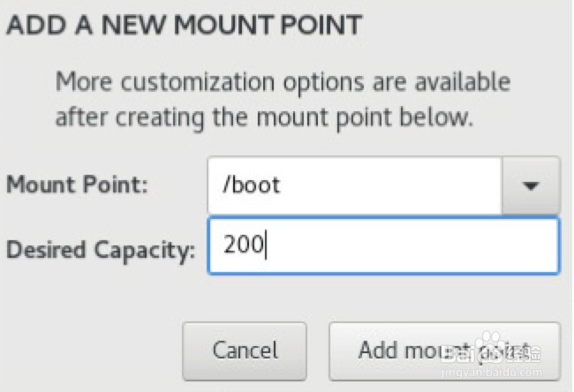
Task: Select the "Desired Capacity:" label
Action: point(100,250)
